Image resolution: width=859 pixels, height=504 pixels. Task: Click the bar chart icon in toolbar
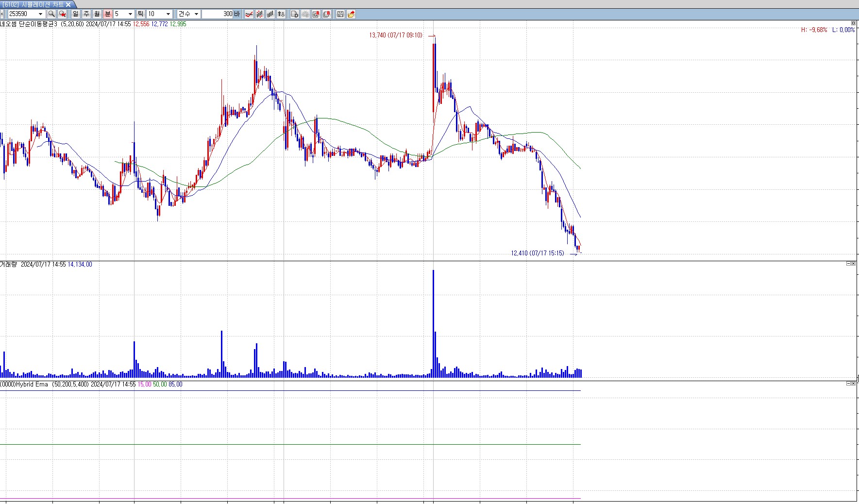(x=270, y=14)
